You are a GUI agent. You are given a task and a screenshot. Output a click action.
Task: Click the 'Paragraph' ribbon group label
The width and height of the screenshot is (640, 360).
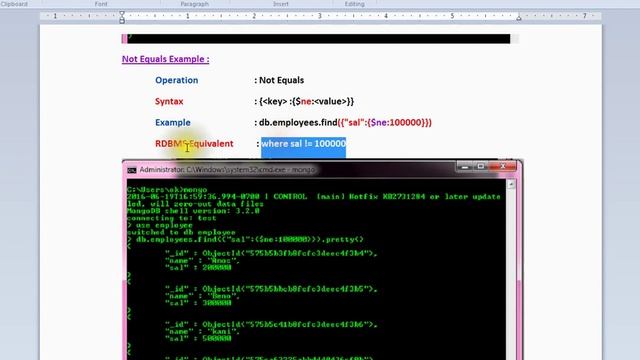coord(195,4)
